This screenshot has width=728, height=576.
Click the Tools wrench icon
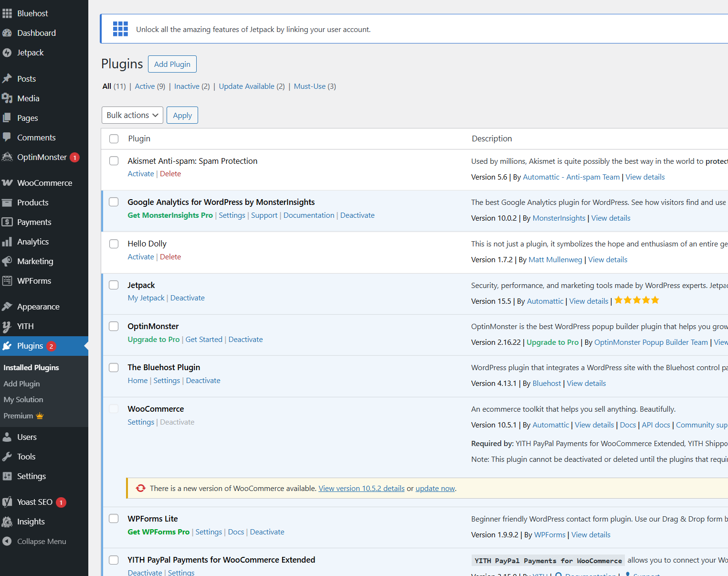point(7,457)
